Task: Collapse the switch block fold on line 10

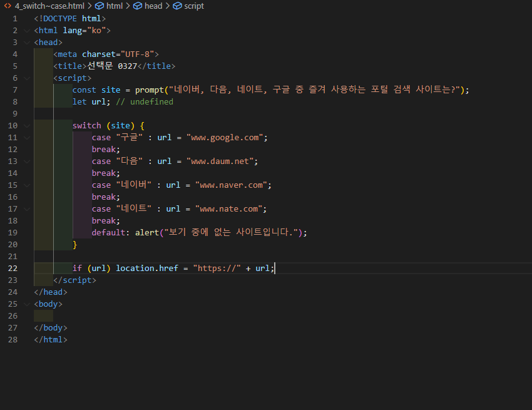Action: (x=27, y=126)
